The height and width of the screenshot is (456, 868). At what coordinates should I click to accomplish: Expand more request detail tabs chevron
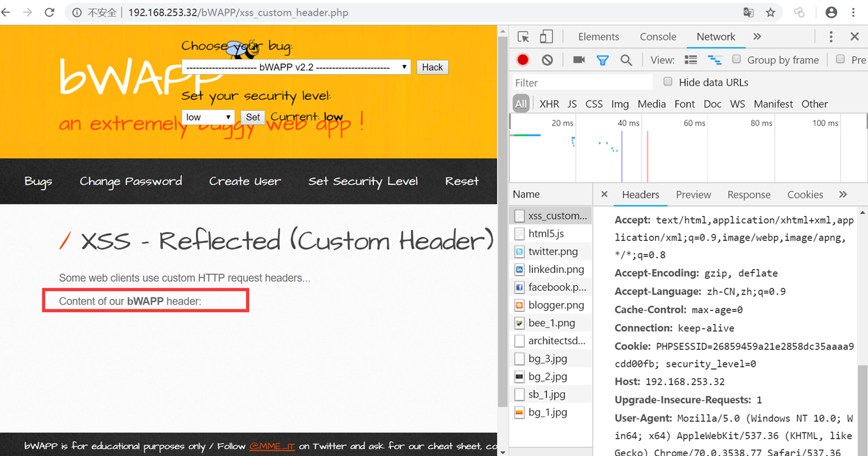coord(843,194)
